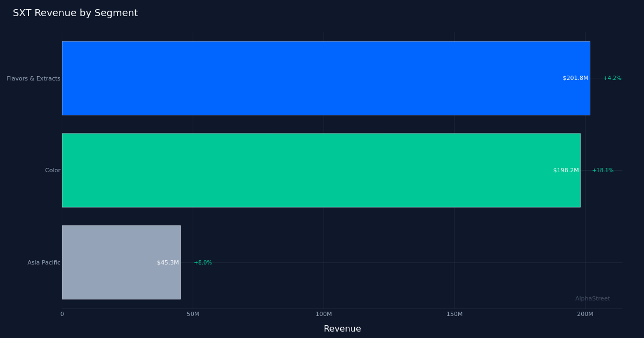Select the Color category label
The width and height of the screenshot is (644, 338).
click(x=53, y=170)
